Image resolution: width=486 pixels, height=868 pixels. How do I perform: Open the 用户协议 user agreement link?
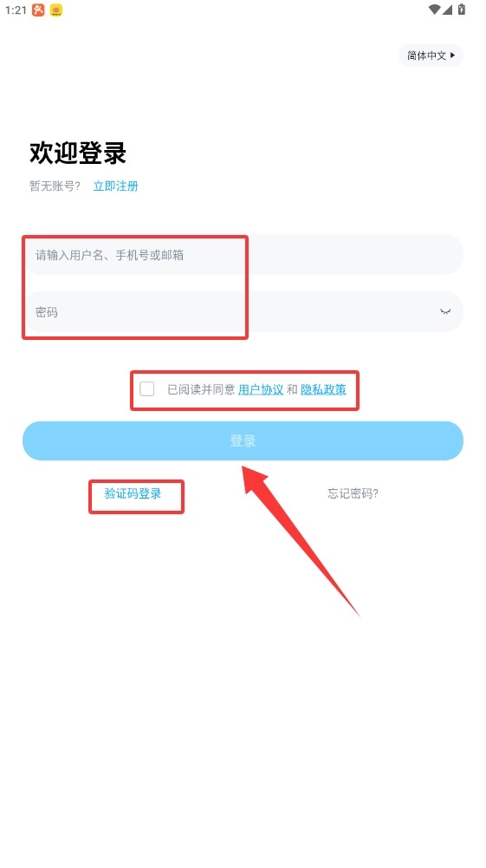pos(261,389)
